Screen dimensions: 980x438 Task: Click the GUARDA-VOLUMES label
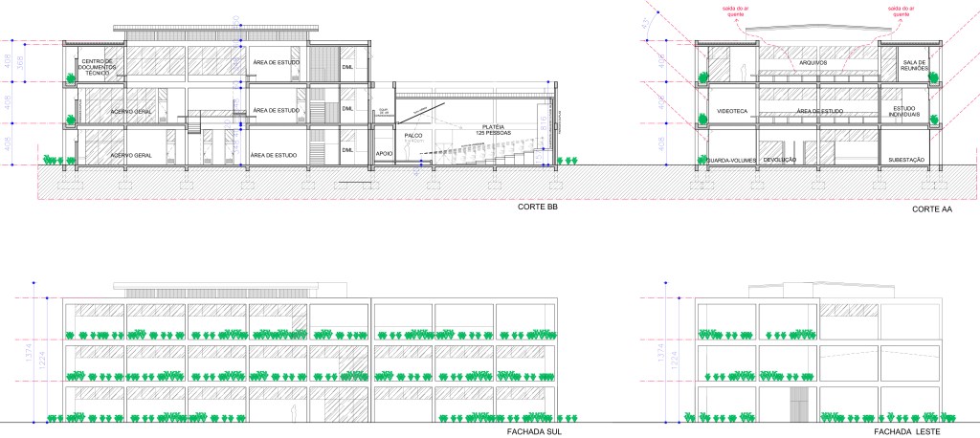click(x=732, y=159)
